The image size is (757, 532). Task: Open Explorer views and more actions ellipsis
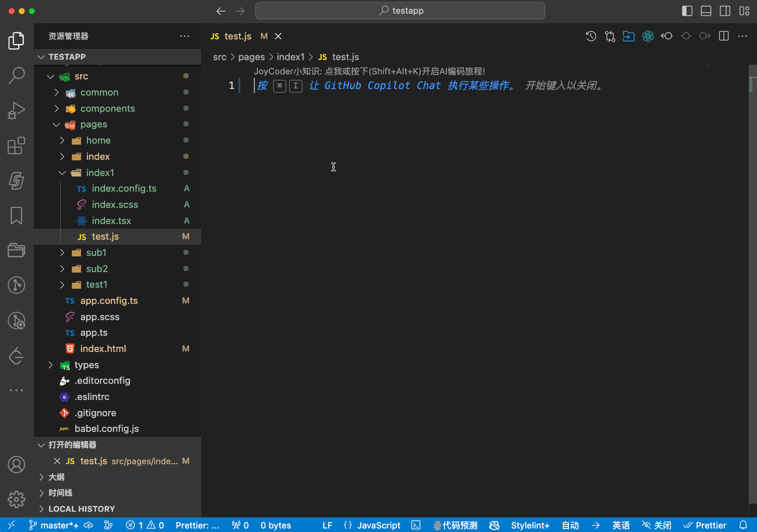pyautogui.click(x=185, y=36)
